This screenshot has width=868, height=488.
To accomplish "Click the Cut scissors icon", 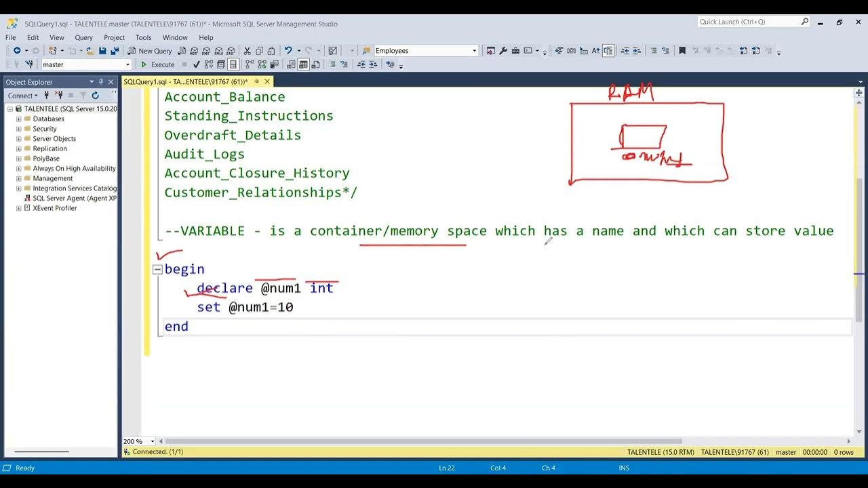I will point(247,51).
